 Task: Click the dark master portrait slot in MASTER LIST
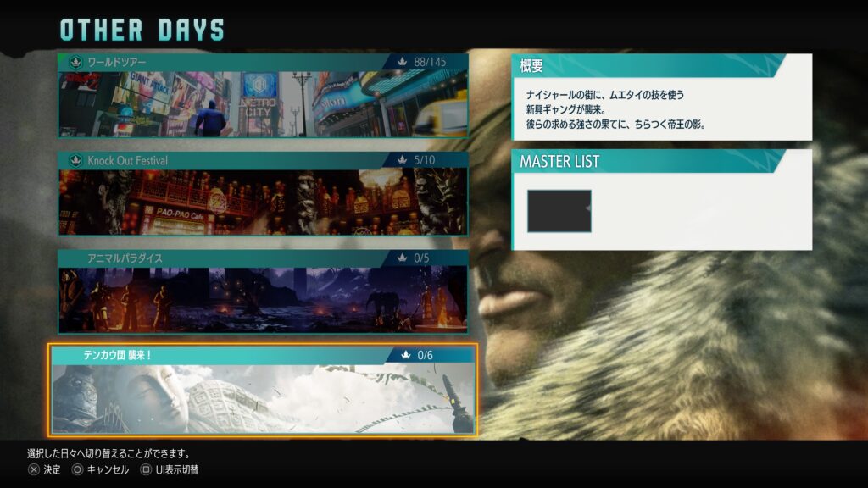click(559, 211)
